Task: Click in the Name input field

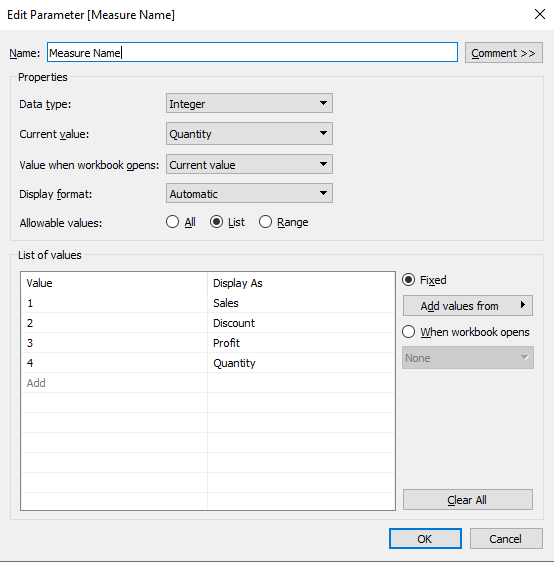Action: pyautogui.click(x=252, y=52)
